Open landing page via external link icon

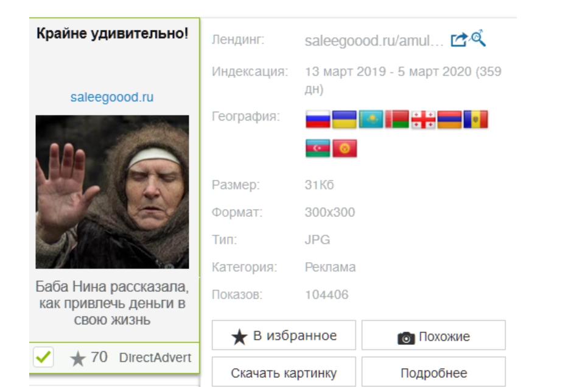[x=459, y=40]
